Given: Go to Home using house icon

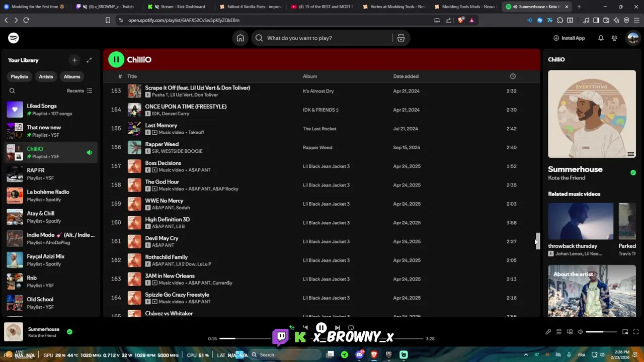Looking at the screenshot, I should point(240,38).
